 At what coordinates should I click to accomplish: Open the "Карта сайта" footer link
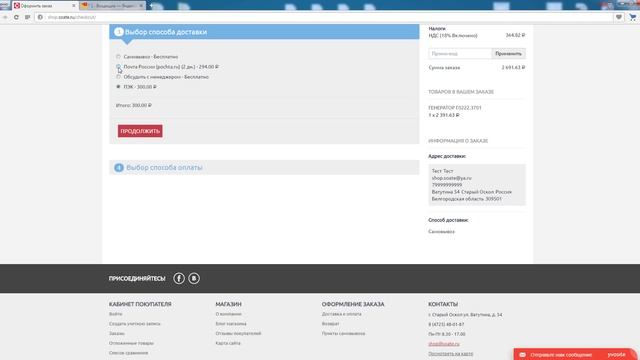click(x=228, y=343)
